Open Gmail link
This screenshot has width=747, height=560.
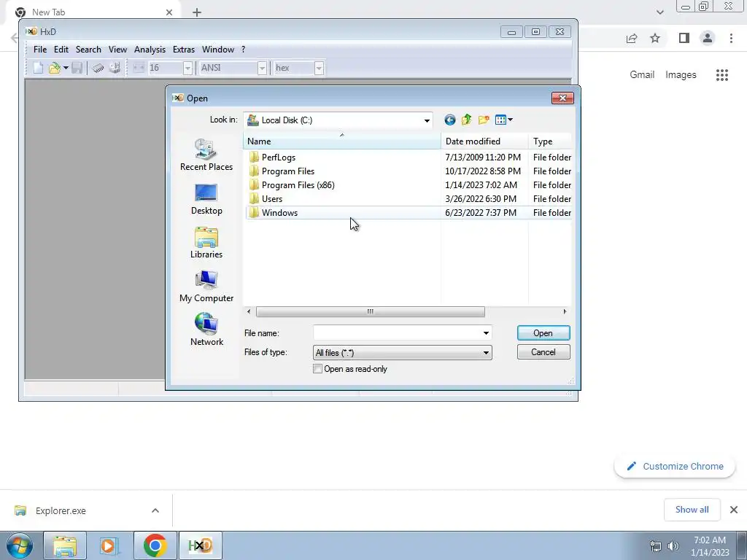pos(642,75)
